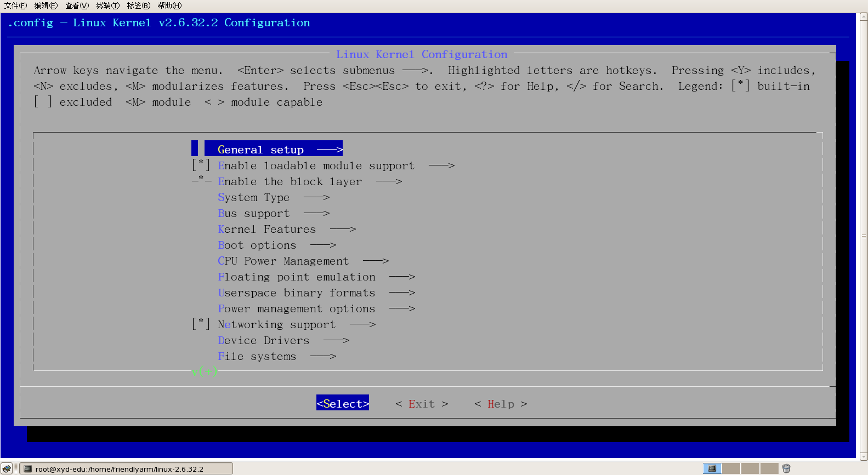Switch to the fourth workspace box

(x=769, y=468)
